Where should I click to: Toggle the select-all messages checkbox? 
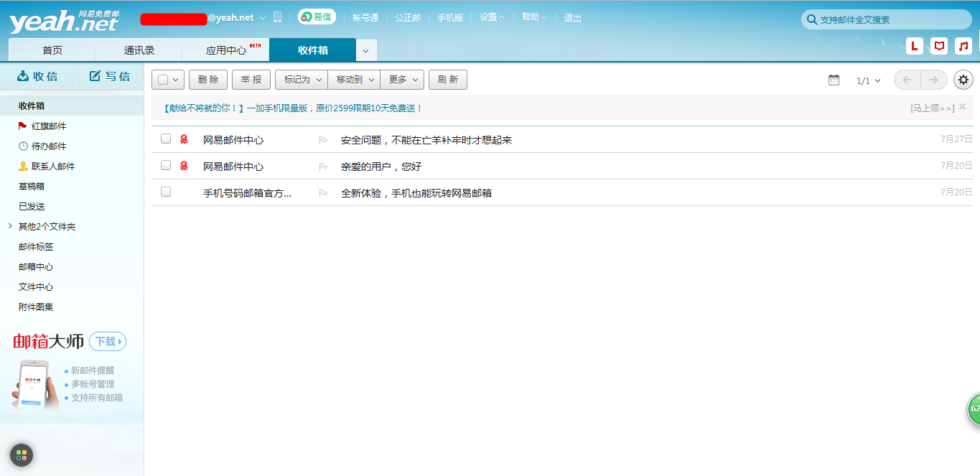(162, 79)
